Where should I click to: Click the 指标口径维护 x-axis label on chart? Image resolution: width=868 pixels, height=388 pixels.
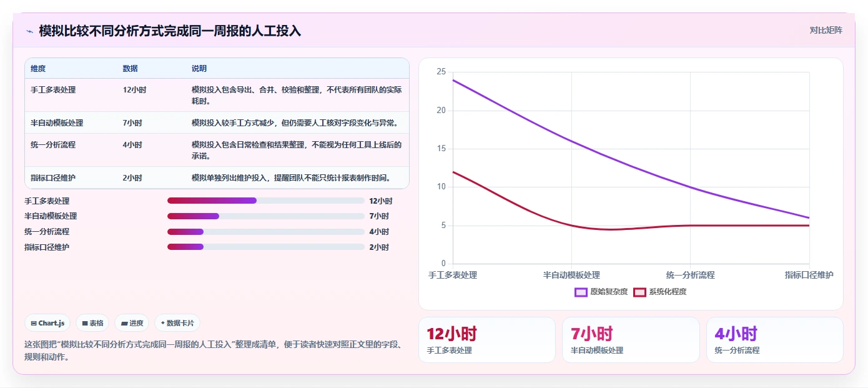tap(809, 275)
